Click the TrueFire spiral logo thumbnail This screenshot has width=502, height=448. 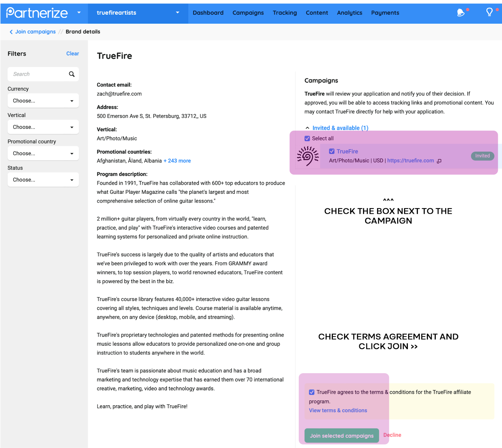pos(308,156)
